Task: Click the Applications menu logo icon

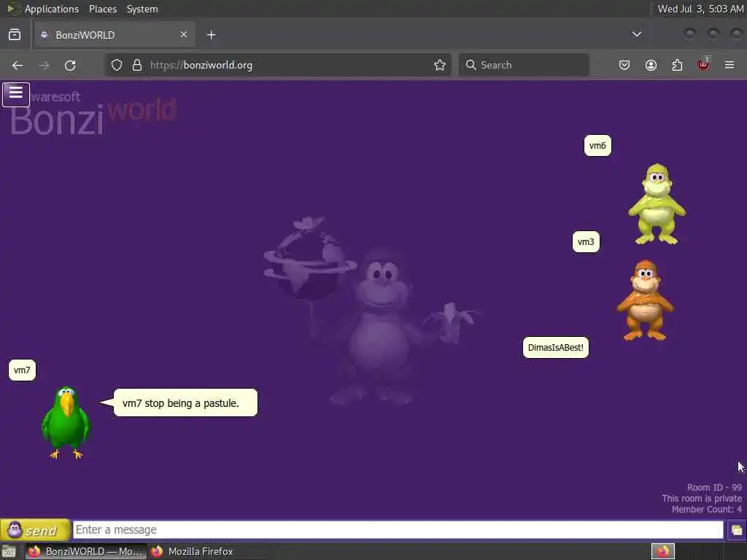Action: tap(13, 9)
